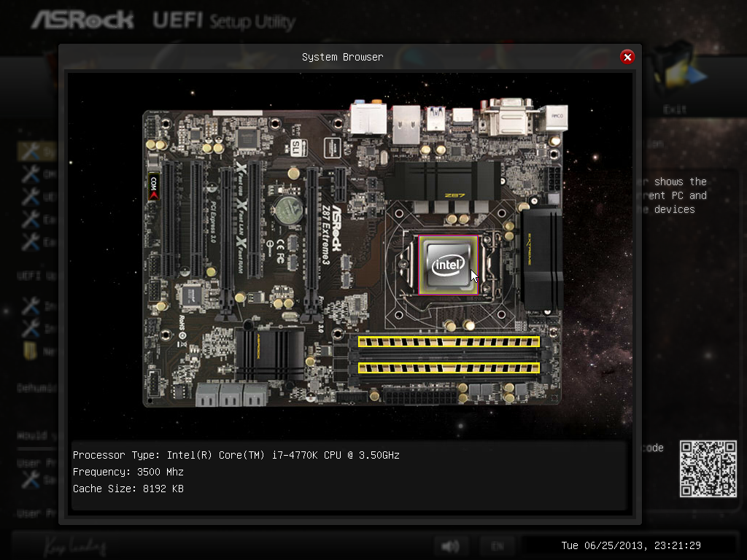Select the rear port block left of the blue USB port
The width and height of the screenshot is (747, 560).
406,125
